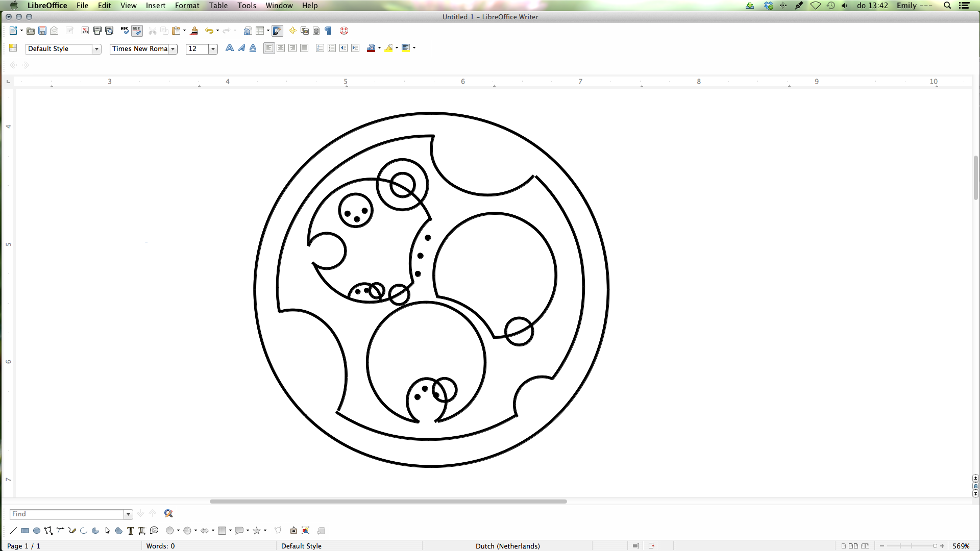Undo the last action
This screenshot has height=551, width=980.
[209, 31]
